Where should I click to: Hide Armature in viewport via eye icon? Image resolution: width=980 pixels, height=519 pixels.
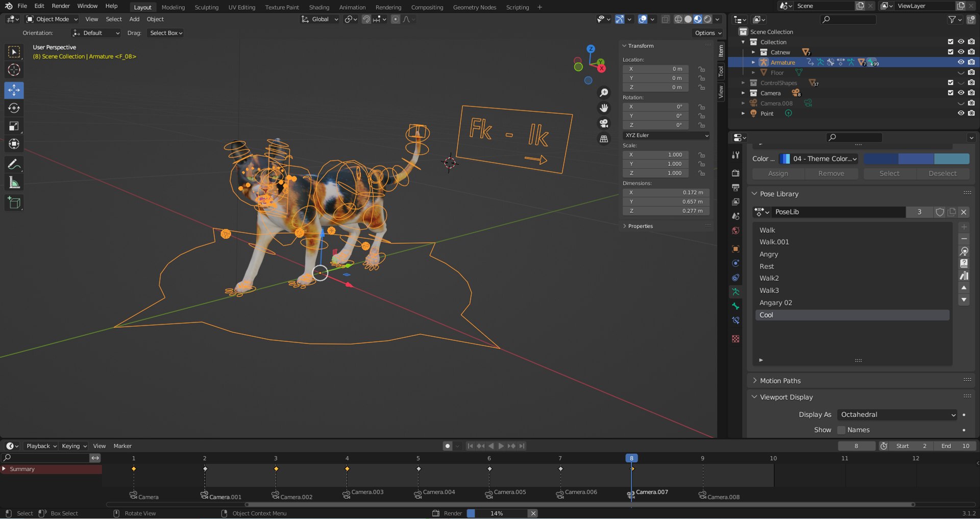[x=961, y=62]
